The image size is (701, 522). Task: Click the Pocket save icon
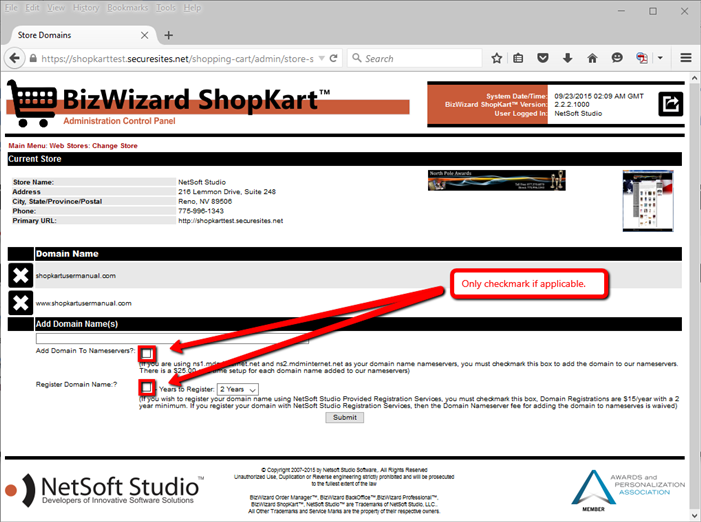(543, 58)
